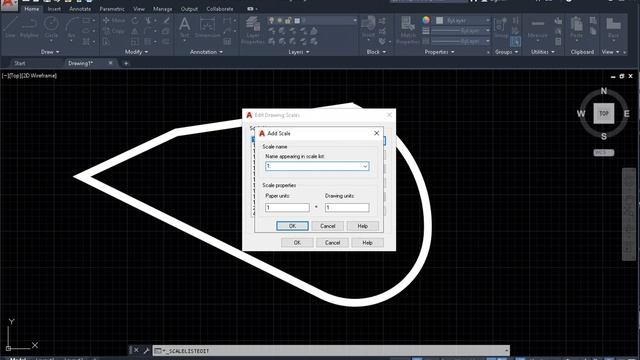The width and height of the screenshot is (640, 360).
Task: Toggle layer freeze sun icon
Action: click(x=280, y=20)
